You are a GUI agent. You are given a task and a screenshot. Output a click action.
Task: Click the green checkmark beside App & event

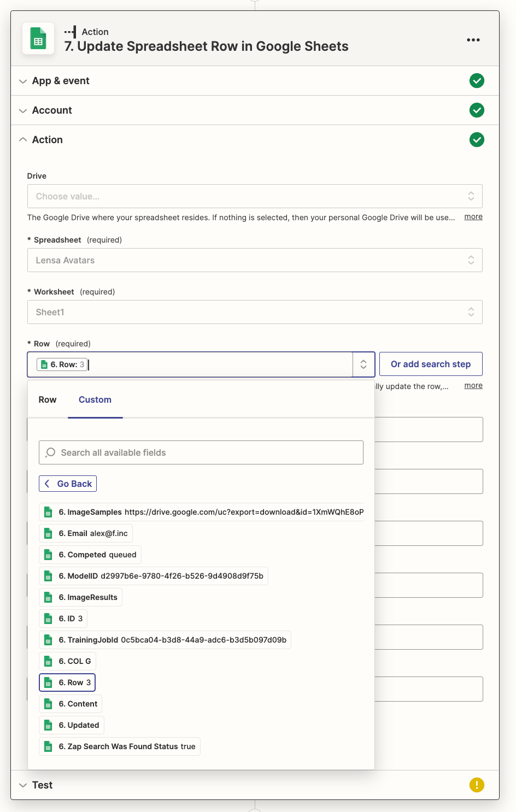(x=477, y=81)
